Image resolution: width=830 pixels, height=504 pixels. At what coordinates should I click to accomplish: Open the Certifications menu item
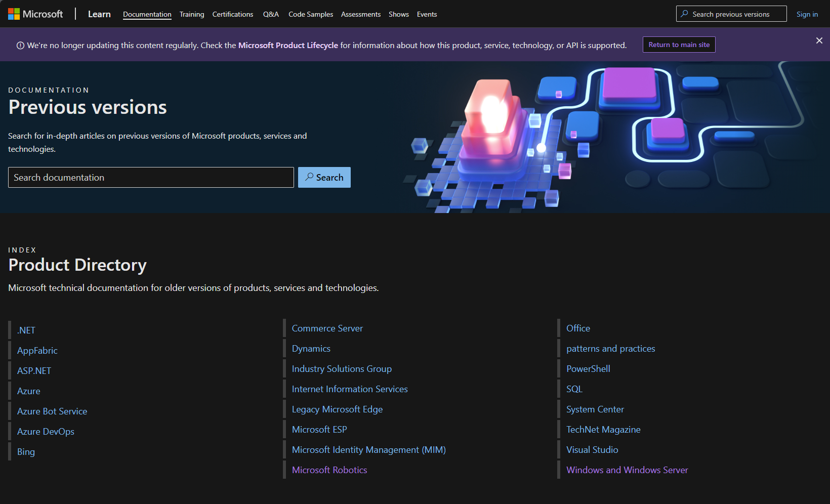click(233, 14)
